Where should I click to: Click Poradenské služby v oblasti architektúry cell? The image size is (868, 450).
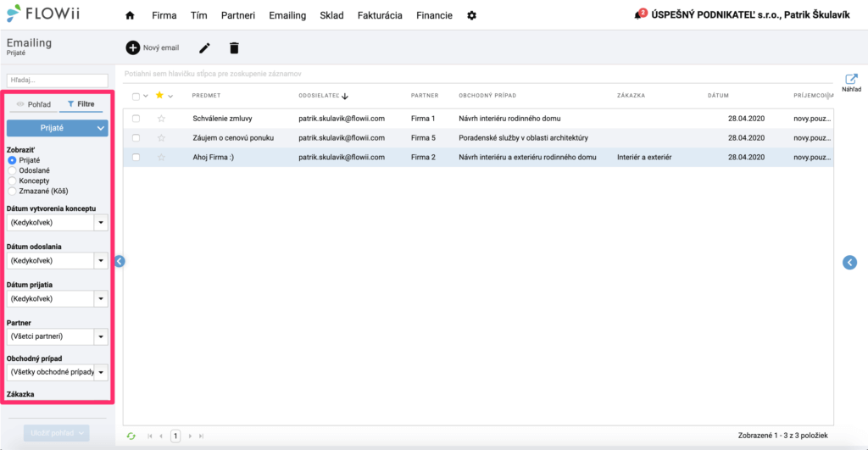pyautogui.click(x=523, y=138)
